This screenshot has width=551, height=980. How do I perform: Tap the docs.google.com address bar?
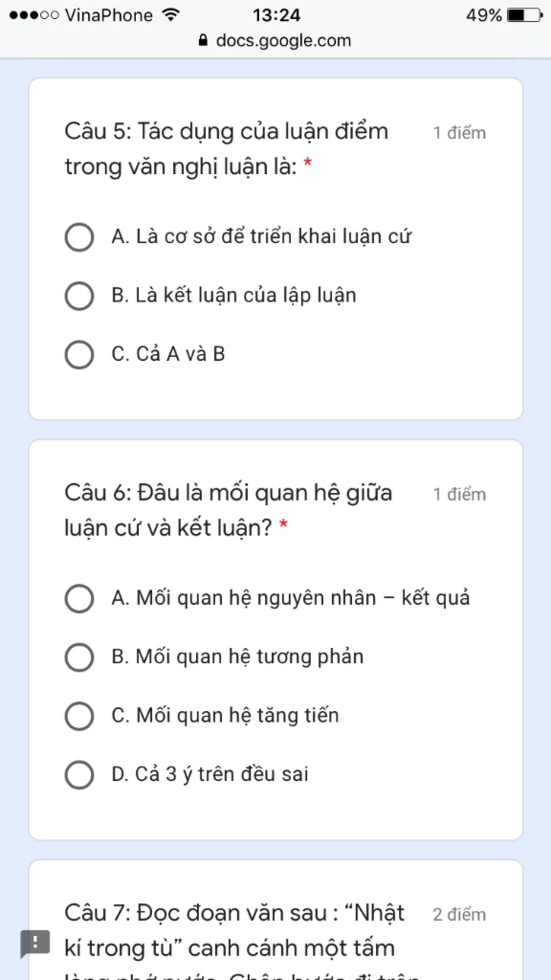[275, 40]
